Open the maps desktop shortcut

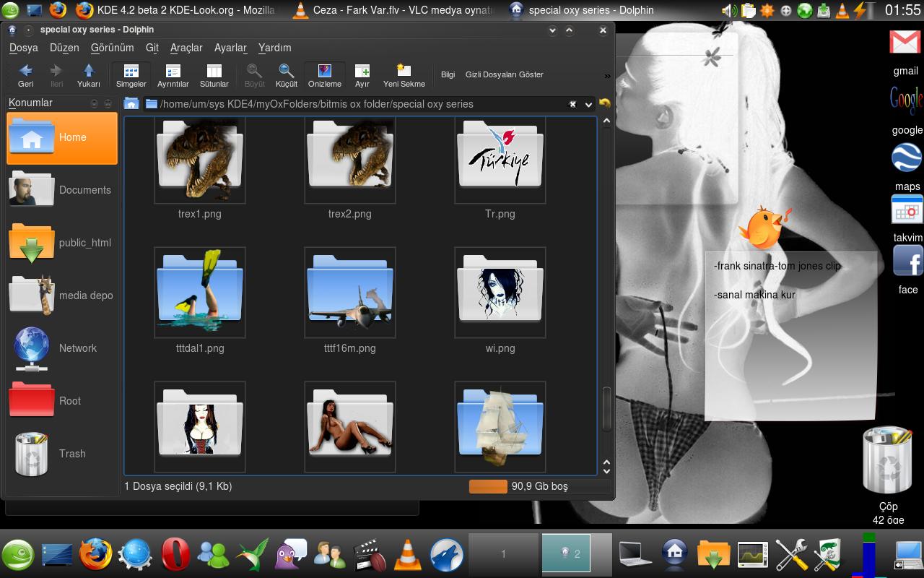[907, 166]
